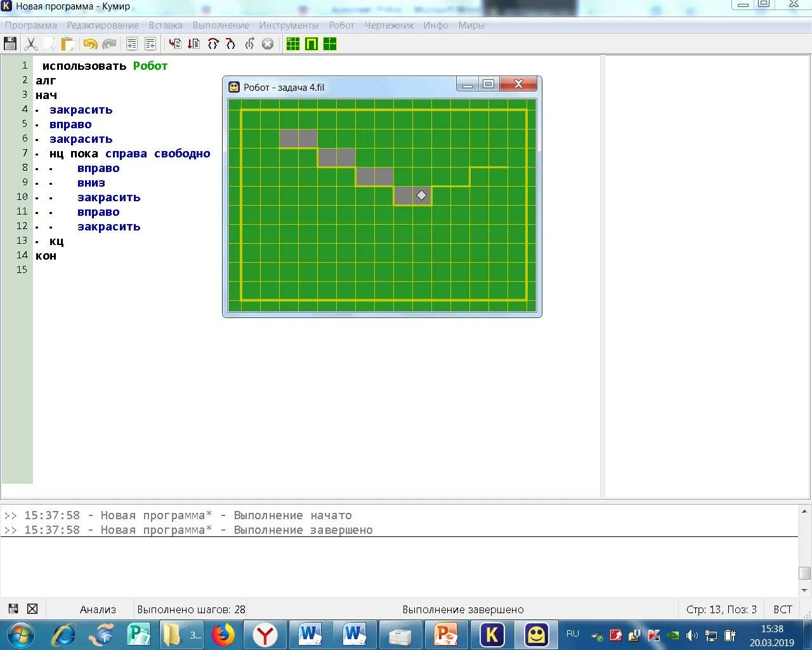Open Firefox from the taskbar
The width and height of the screenshot is (812, 650).
(223, 635)
